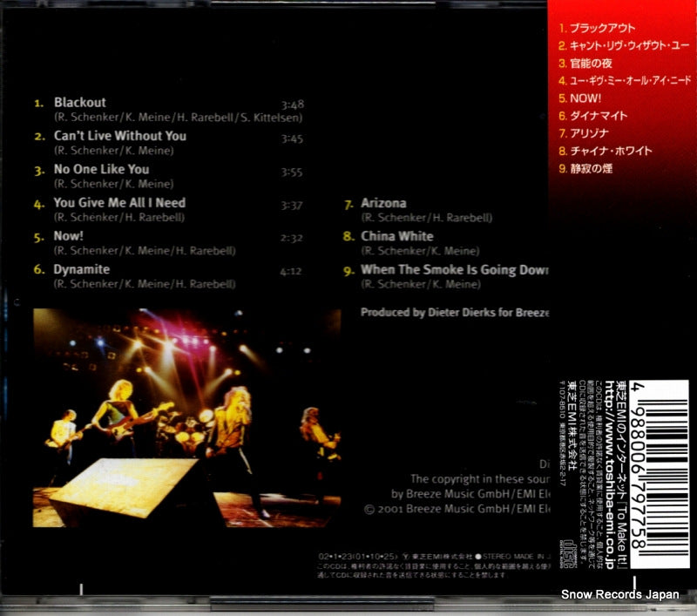Click Japanese title '7. アリゾナ'
Viewport: 697px width, 616px height.
tap(584, 133)
